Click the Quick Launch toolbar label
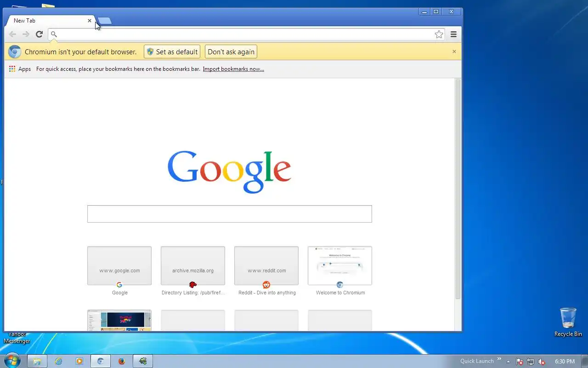 click(477, 361)
